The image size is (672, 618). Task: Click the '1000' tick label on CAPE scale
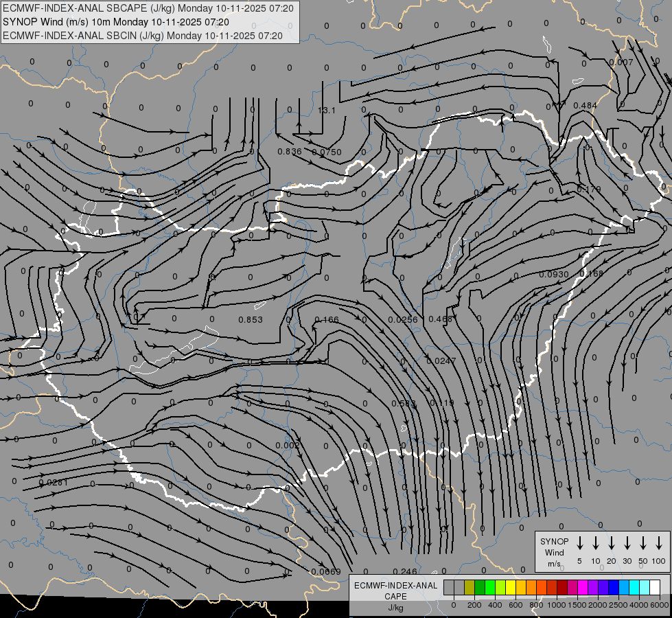click(557, 605)
